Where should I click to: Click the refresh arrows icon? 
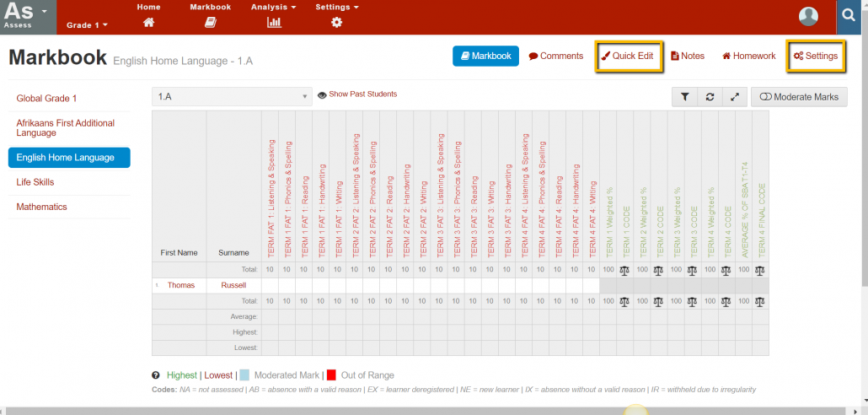click(710, 97)
